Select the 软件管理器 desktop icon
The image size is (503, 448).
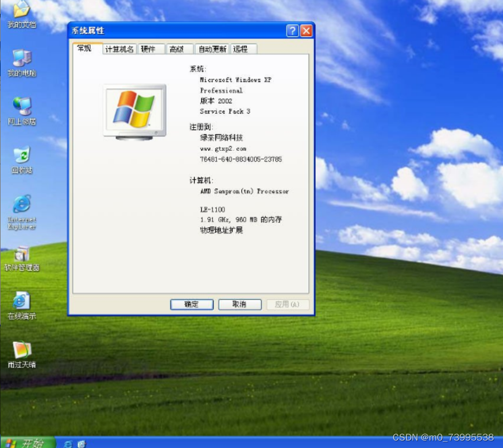pos(21,258)
